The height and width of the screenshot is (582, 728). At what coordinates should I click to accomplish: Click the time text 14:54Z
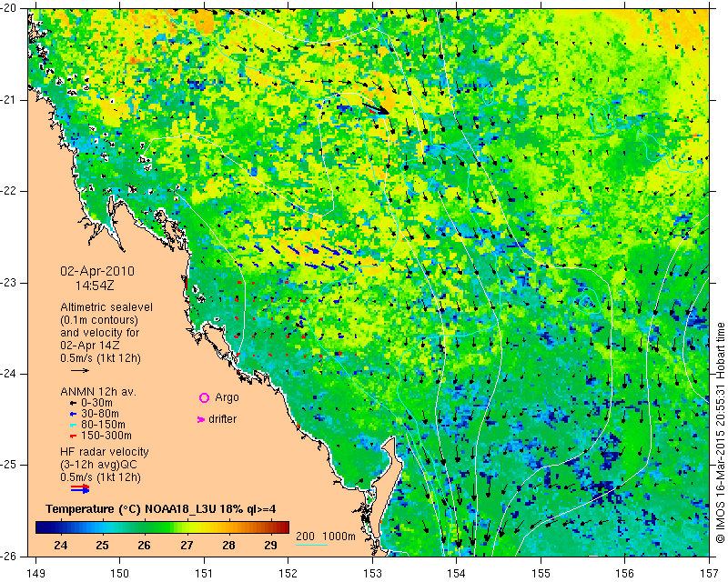pos(95,286)
